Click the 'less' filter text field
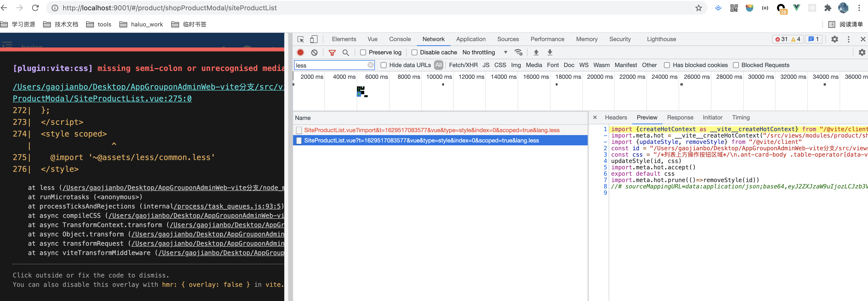Image resolution: width=868 pixels, height=301 pixels. pos(330,65)
